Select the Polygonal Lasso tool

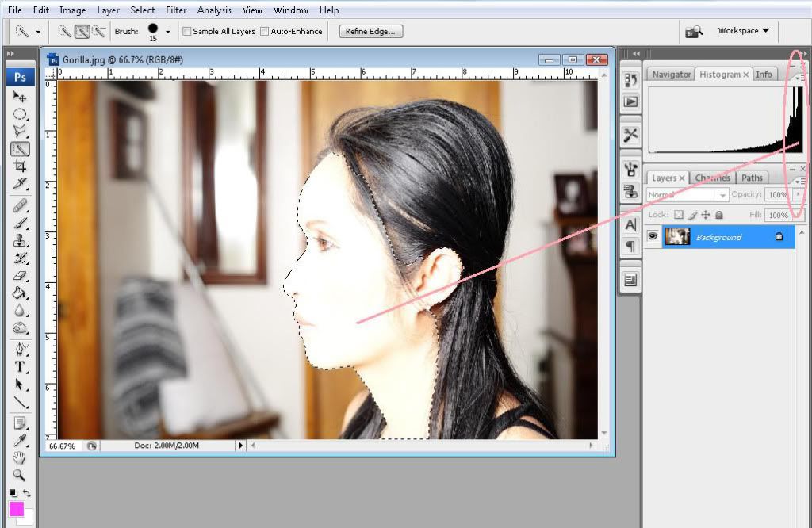[20, 132]
